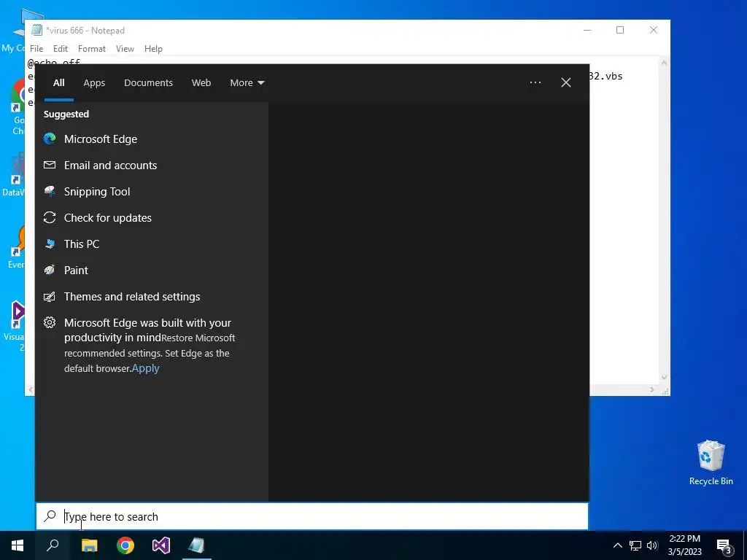
Task: Launch Google Chrome from taskbar
Action: pyautogui.click(x=125, y=545)
